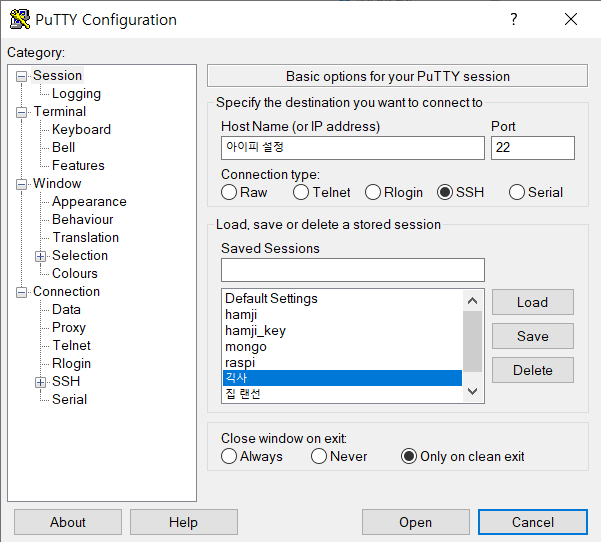
Task: Open the Rlogin category in tree
Action: pyautogui.click(x=72, y=364)
